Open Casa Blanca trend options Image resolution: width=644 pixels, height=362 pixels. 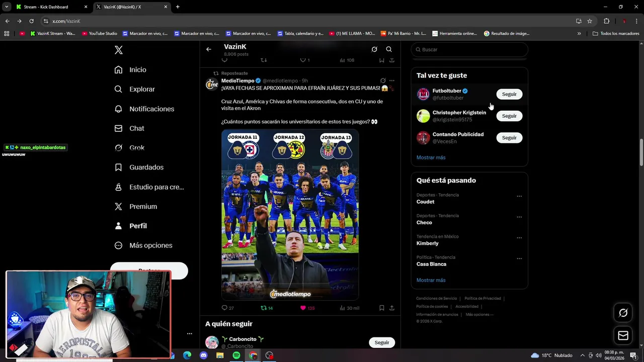(x=519, y=258)
